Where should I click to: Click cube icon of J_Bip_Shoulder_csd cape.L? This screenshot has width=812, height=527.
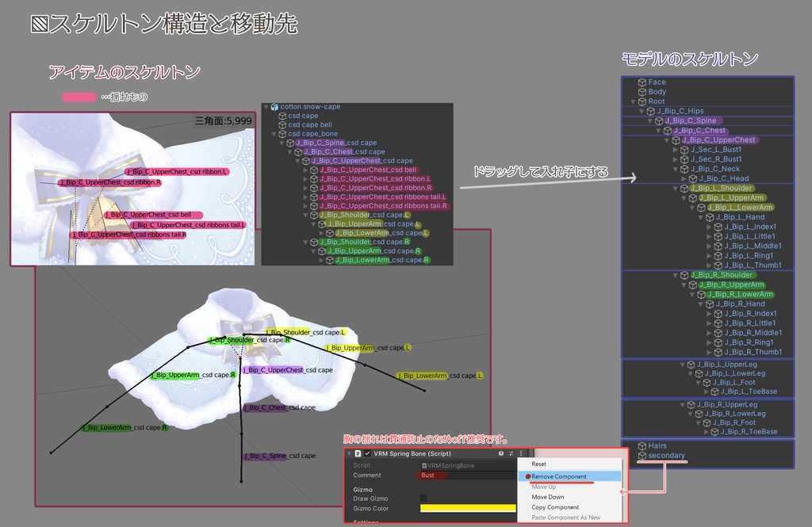[314, 215]
